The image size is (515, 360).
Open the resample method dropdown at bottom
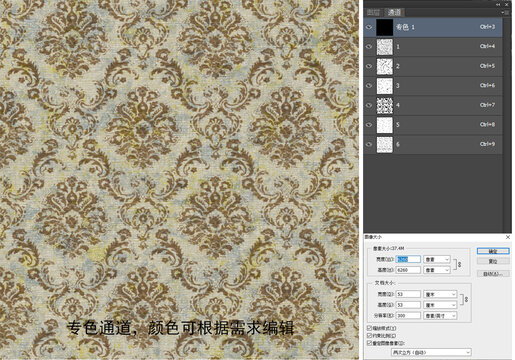[x=431, y=352]
